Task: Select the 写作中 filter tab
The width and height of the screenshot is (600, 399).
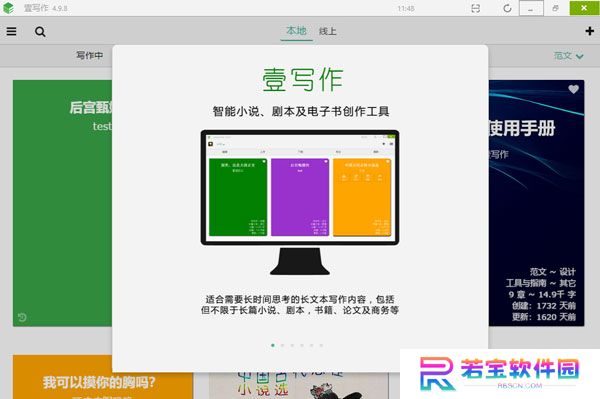Action: point(89,55)
